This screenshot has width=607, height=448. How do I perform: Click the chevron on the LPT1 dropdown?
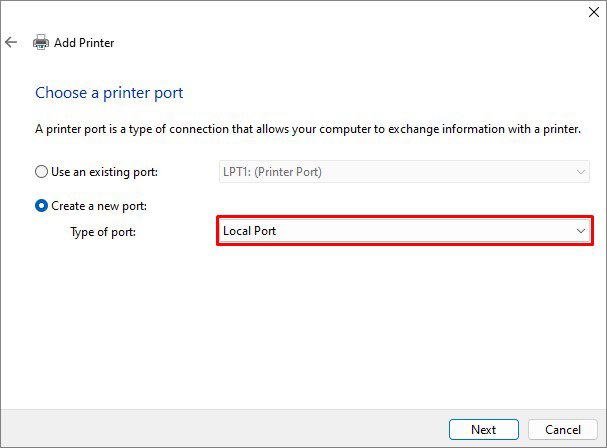tap(581, 172)
